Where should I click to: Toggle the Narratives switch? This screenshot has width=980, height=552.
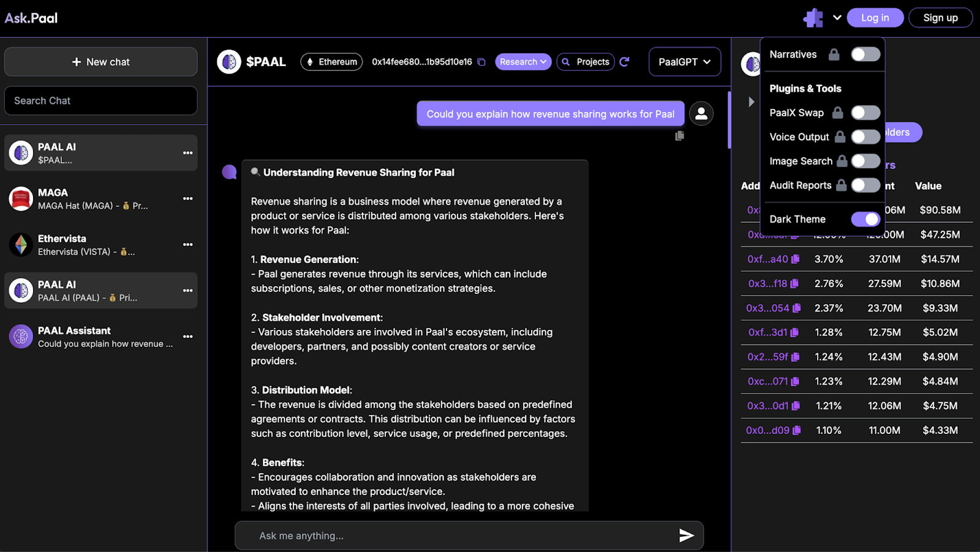(x=865, y=54)
